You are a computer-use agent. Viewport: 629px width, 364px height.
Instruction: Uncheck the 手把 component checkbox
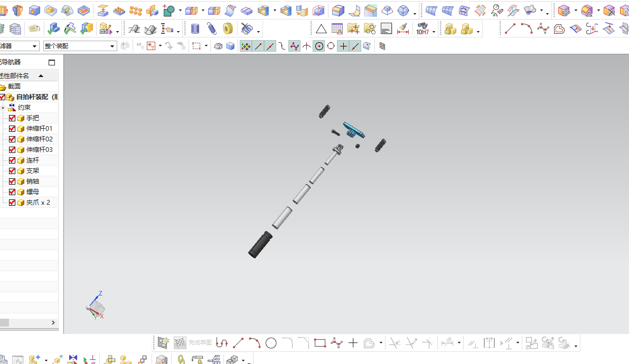(12, 118)
